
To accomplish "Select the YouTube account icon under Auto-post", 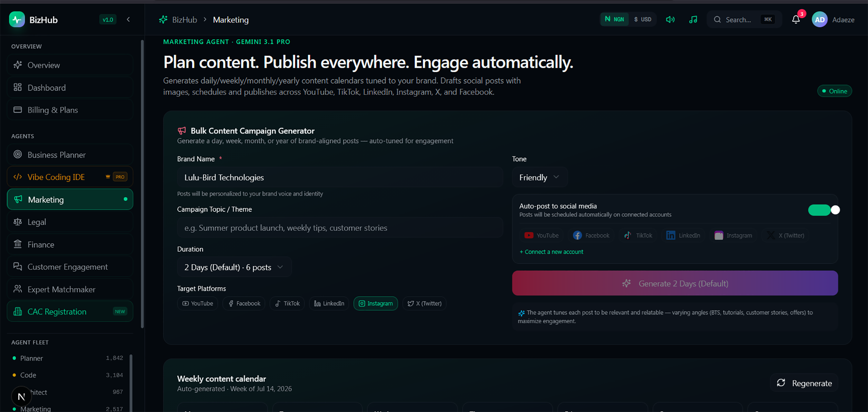I will click(x=529, y=235).
